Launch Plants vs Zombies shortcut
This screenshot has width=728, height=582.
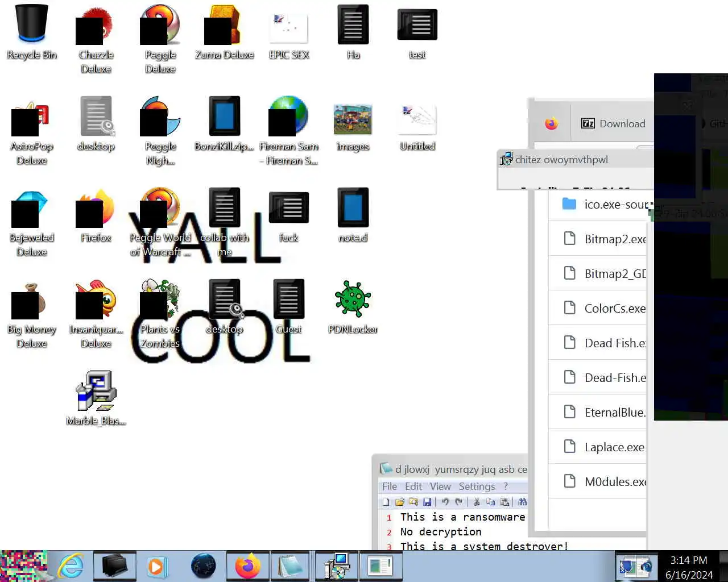point(160,314)
